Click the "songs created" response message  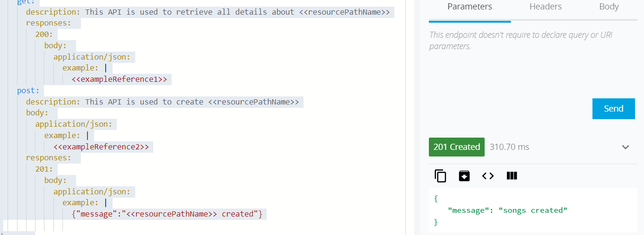533,210
